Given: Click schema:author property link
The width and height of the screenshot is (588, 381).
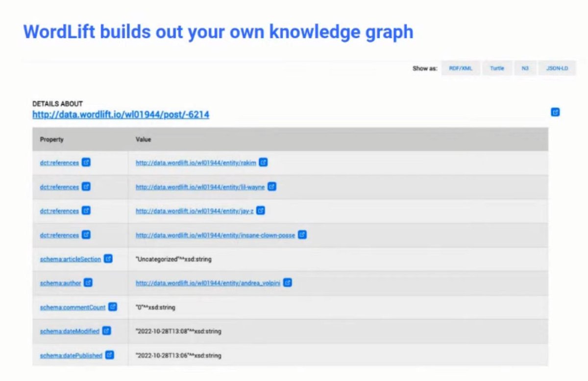Looking at the screenshot, I should coord(60,283).
